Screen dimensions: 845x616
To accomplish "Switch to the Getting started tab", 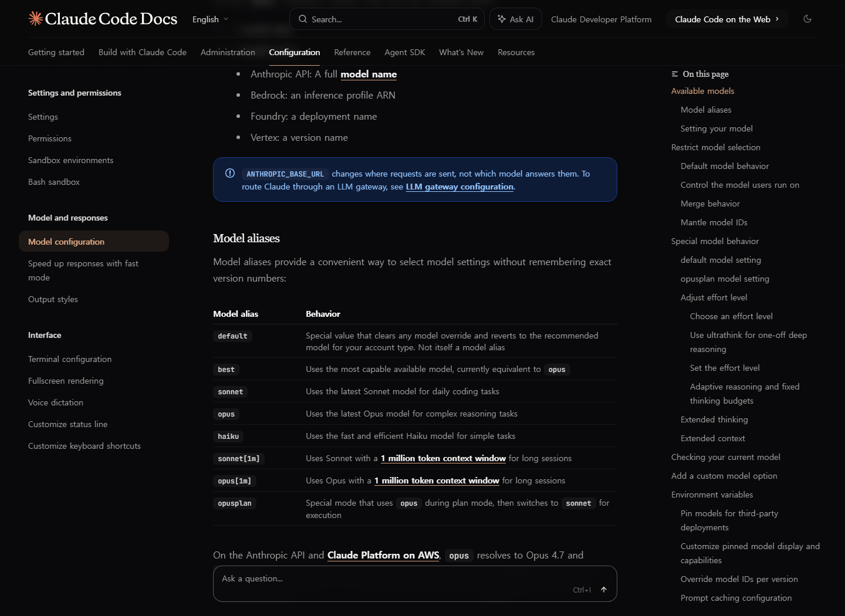I will [56, 52].
